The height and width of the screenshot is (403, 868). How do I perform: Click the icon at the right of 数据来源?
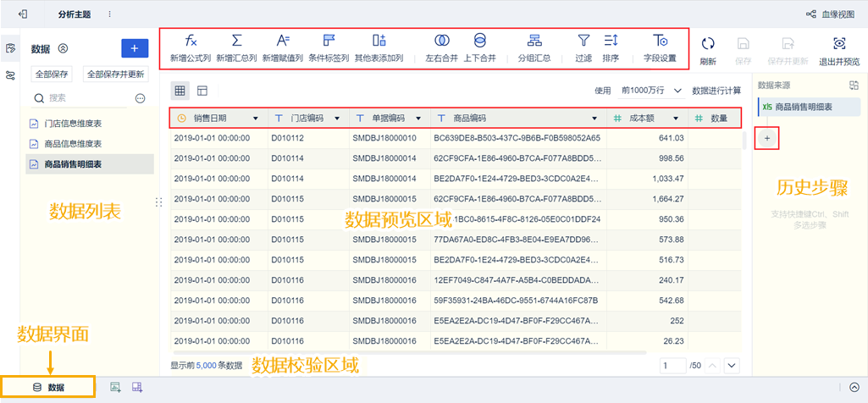pyautogui.click(x=854, y=86)
